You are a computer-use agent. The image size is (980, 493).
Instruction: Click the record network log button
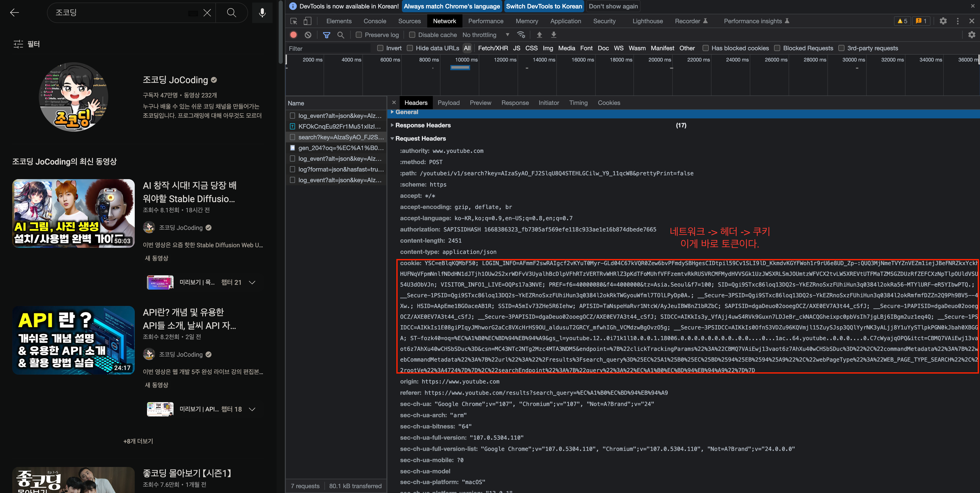pyautogui.click(x=293, y=35)
